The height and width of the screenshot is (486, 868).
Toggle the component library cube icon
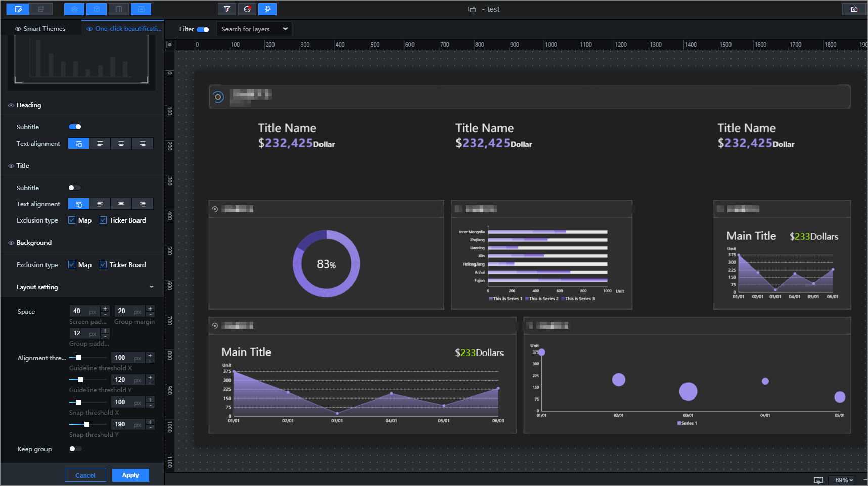(x=97, y=9)
